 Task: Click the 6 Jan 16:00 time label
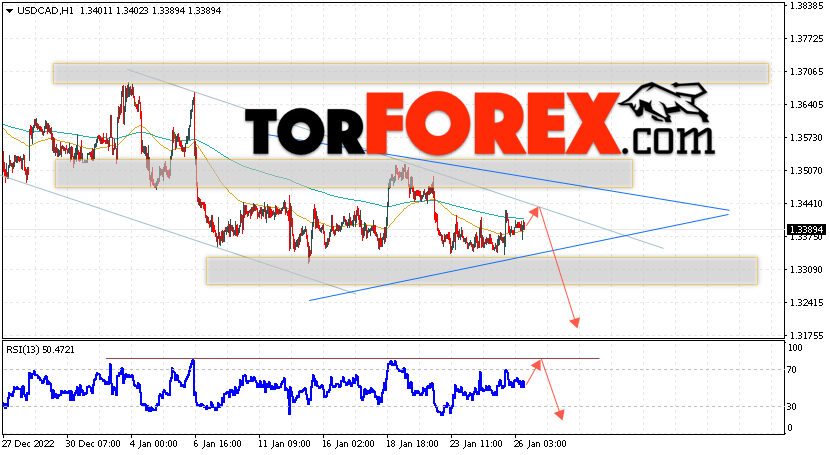point(218,443)
